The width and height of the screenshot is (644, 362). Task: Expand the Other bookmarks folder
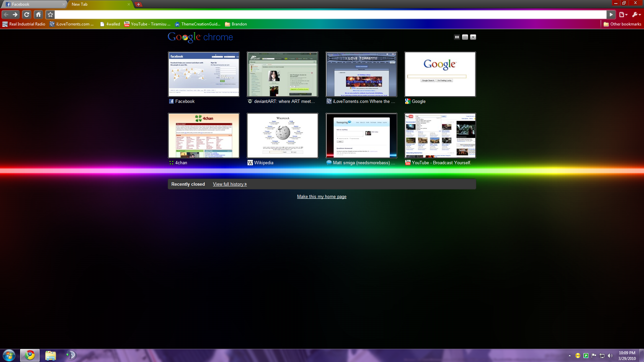click(x=622, y=24)
